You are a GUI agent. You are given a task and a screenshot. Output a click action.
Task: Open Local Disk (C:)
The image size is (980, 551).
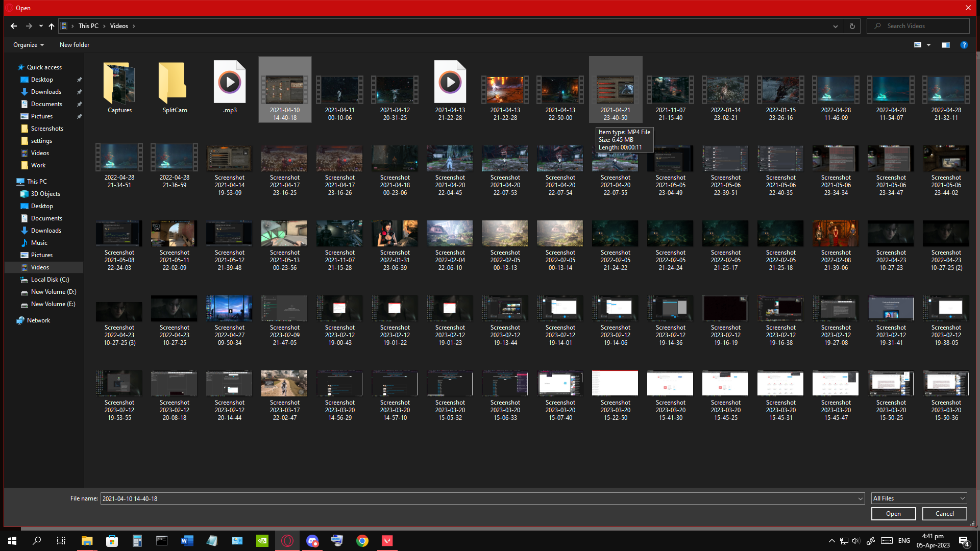pos(50,280)
